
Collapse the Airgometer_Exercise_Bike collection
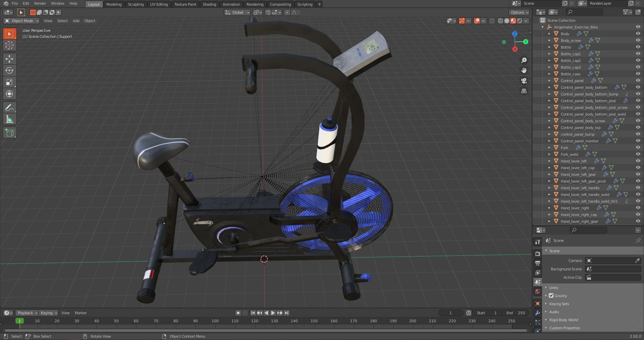coord(543,27)
